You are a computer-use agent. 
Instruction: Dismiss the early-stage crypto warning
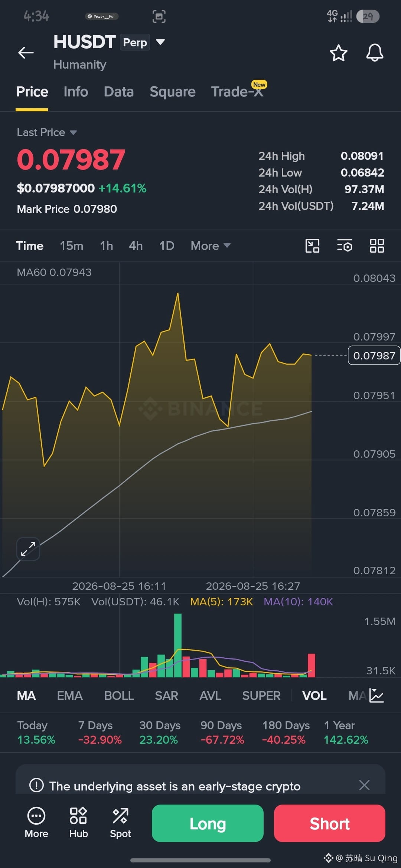(364, 785)
